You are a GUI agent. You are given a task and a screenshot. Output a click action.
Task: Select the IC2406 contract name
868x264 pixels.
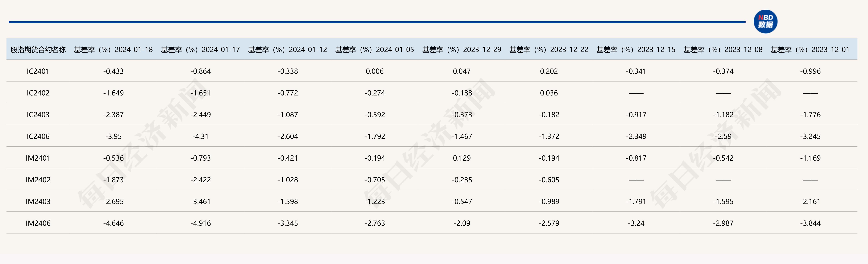point(38,136)
